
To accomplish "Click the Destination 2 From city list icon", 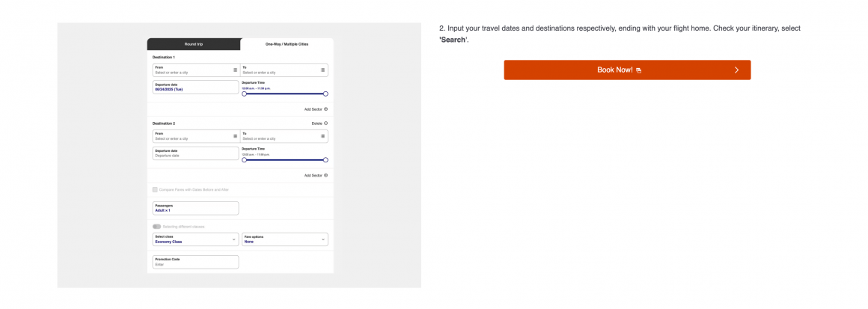I will tap(235, 136).
